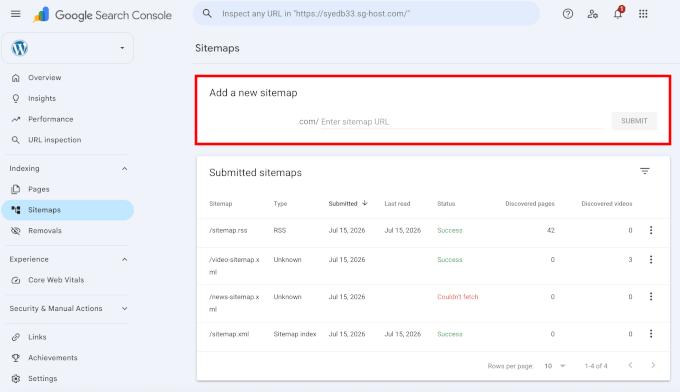Click the Last read column header

397,204
